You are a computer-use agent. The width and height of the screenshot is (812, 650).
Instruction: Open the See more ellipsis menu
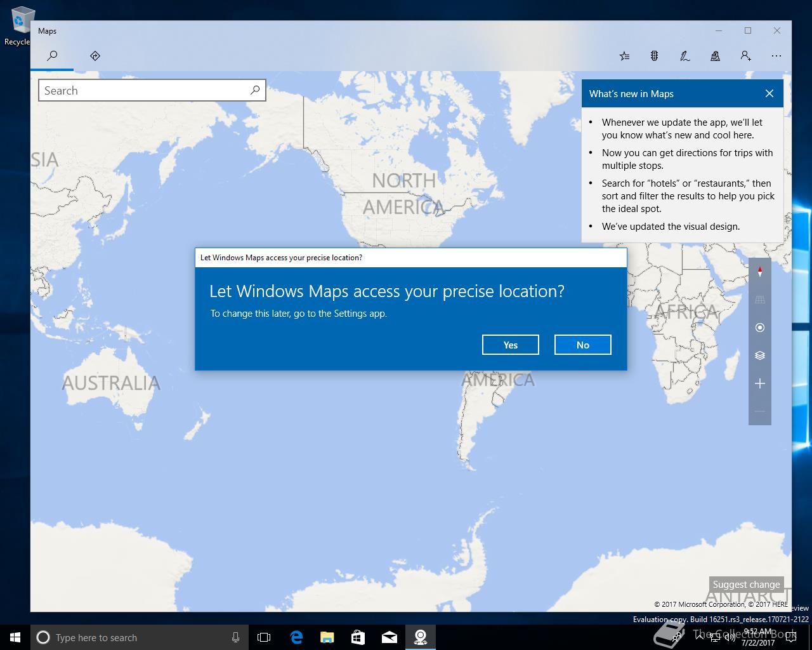click(x=776, y=56)
